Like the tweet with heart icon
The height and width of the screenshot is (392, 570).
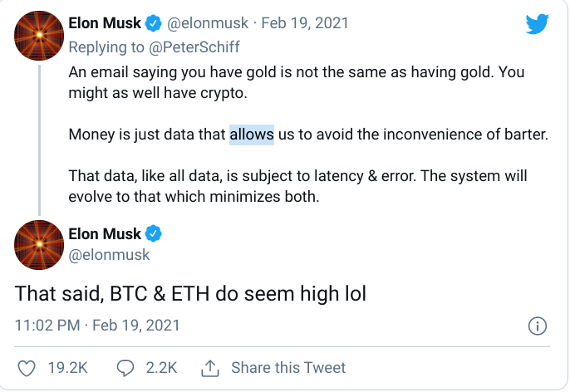(27, 368)
